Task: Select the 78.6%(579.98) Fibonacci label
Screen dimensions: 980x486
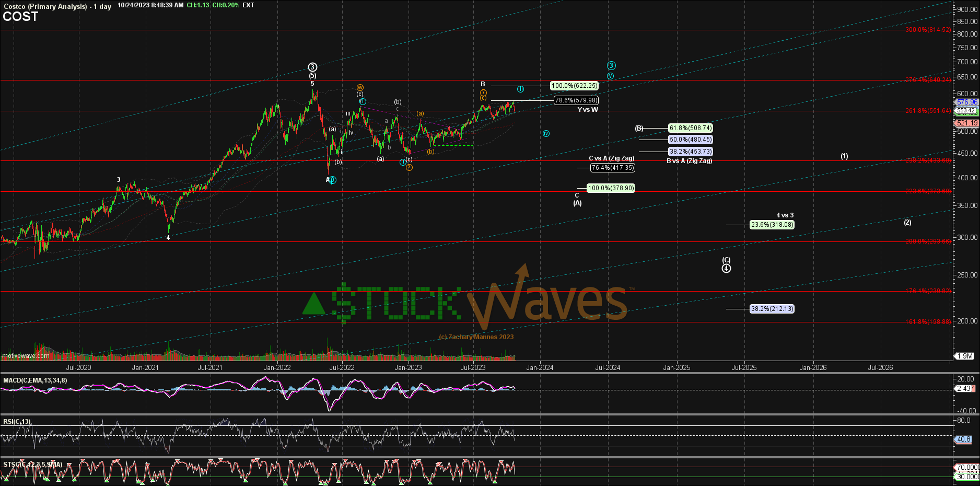Action: click(x=576, y=100)
